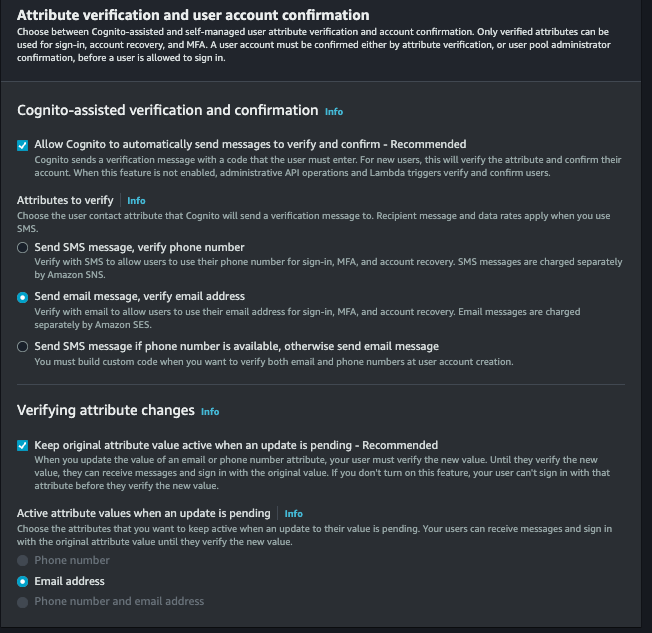Choose SMS if phone available, otherwise email radio
Screen dimensions: 652x633
pos(22,346)
